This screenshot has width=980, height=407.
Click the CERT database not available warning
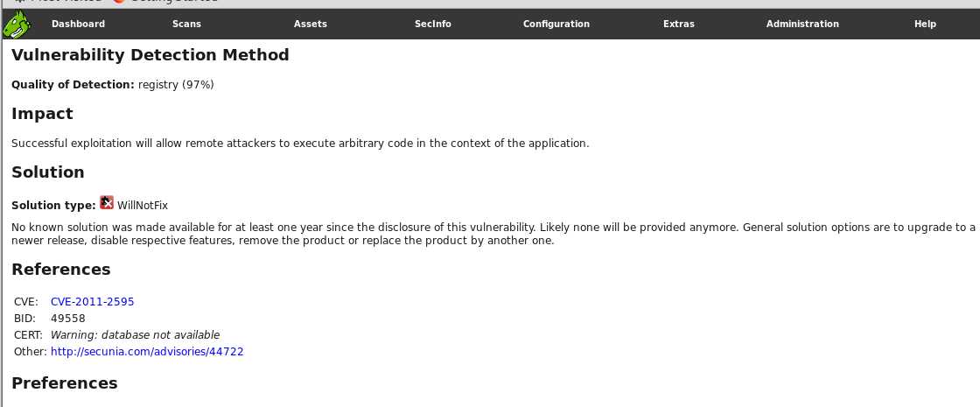click(x=135, y=335)
